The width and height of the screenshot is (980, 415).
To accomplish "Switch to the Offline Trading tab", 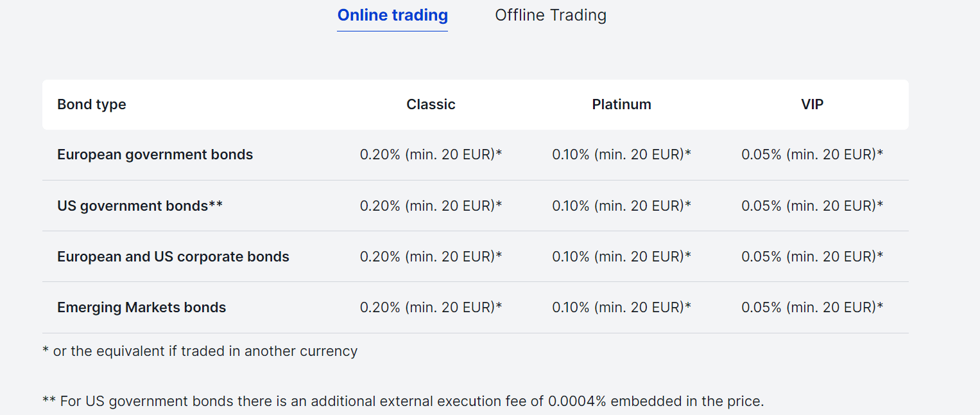I will [x=551, y=15].
